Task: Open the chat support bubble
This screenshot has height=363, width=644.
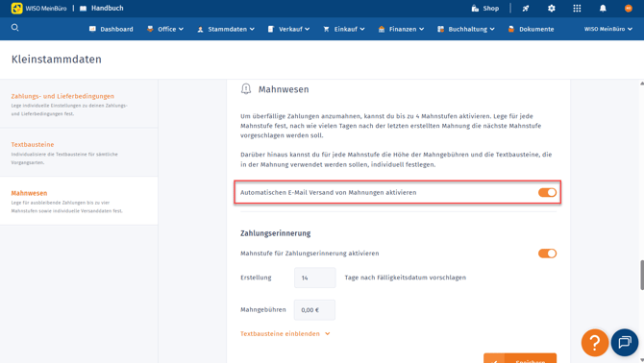Action: coord(625,342)
